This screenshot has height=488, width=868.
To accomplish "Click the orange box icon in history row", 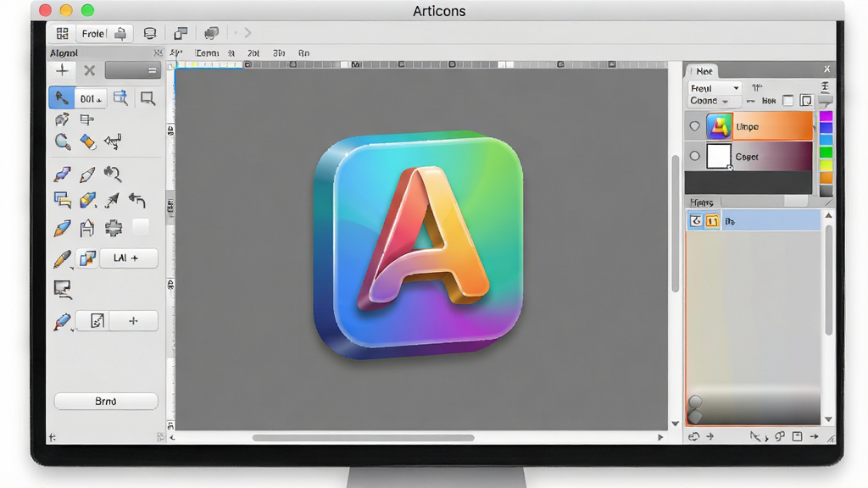I will pyautogui.click(x=712, y=221).
